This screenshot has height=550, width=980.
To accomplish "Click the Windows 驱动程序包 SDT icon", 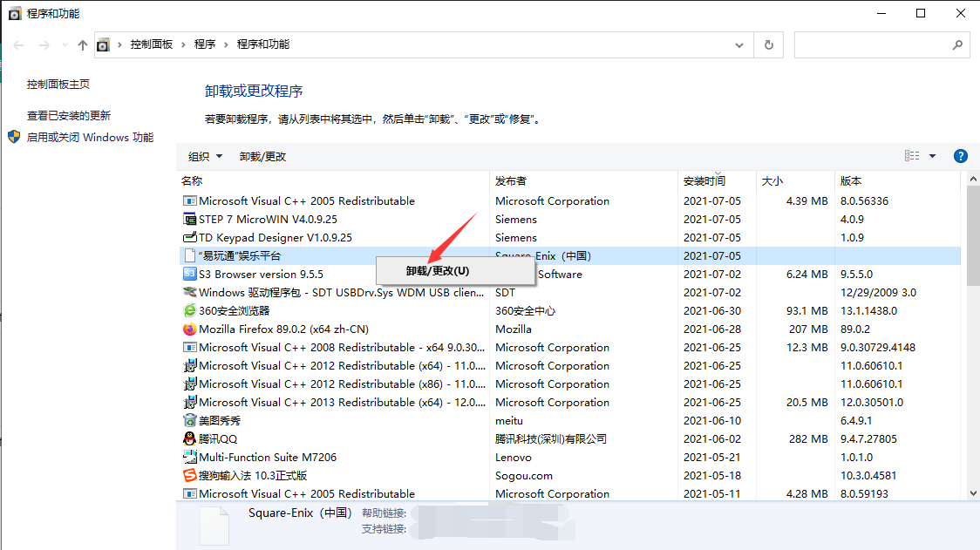I will pyautogui.click(x=190, y=292).
